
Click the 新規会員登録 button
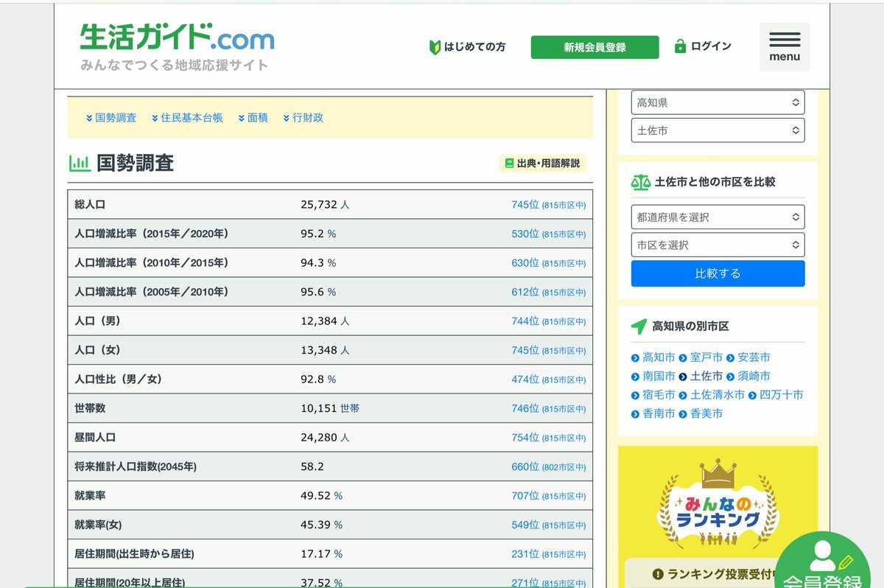coord(594,47)
